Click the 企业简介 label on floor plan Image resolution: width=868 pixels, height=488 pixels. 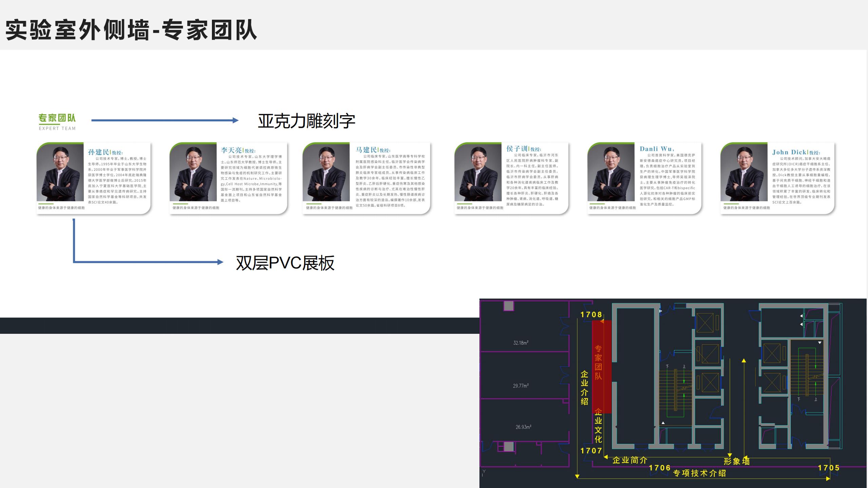(x=630, y=460)
